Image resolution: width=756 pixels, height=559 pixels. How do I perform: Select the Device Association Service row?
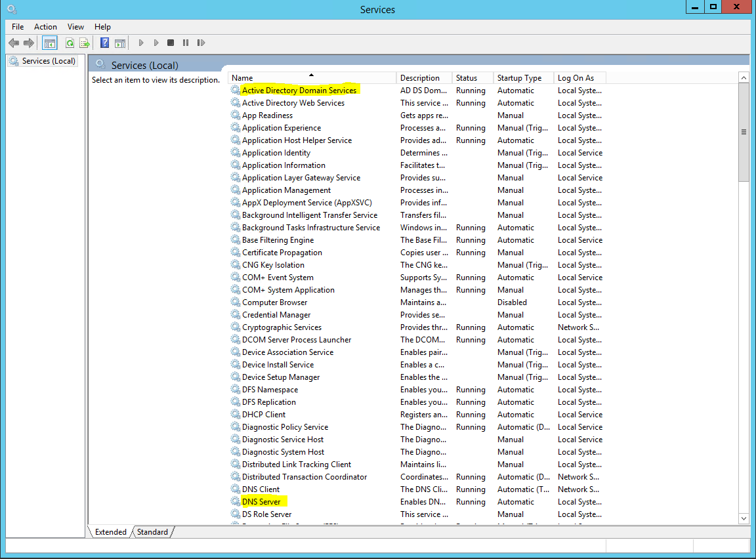coord(417,352)
